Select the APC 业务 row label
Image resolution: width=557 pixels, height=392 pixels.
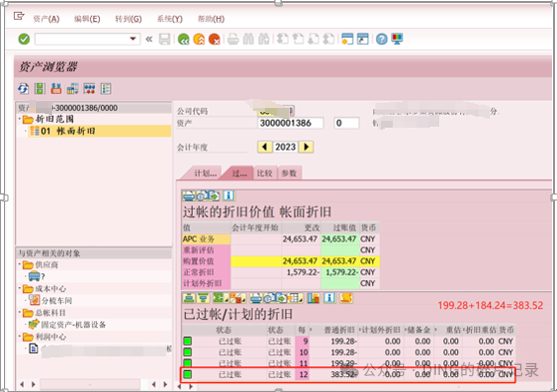206,239
